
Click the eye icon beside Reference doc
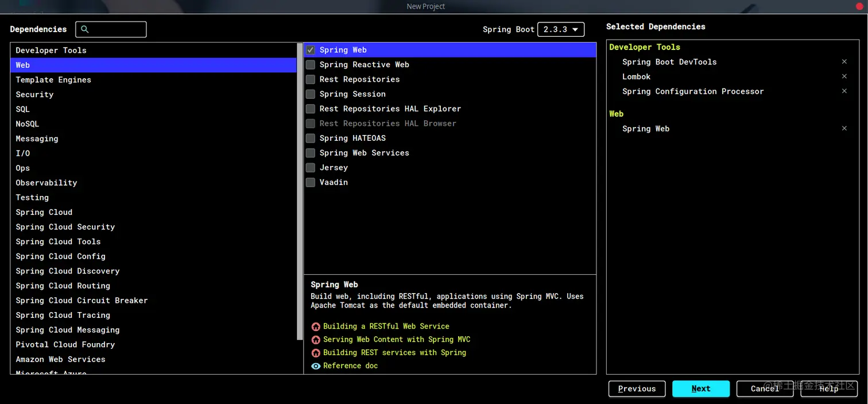pos(316,366)
